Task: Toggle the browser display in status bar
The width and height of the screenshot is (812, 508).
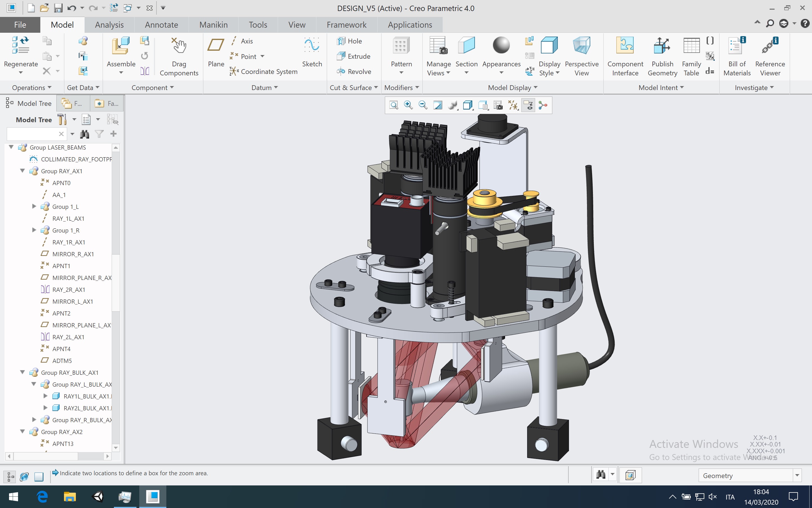Action: (25, 476)
